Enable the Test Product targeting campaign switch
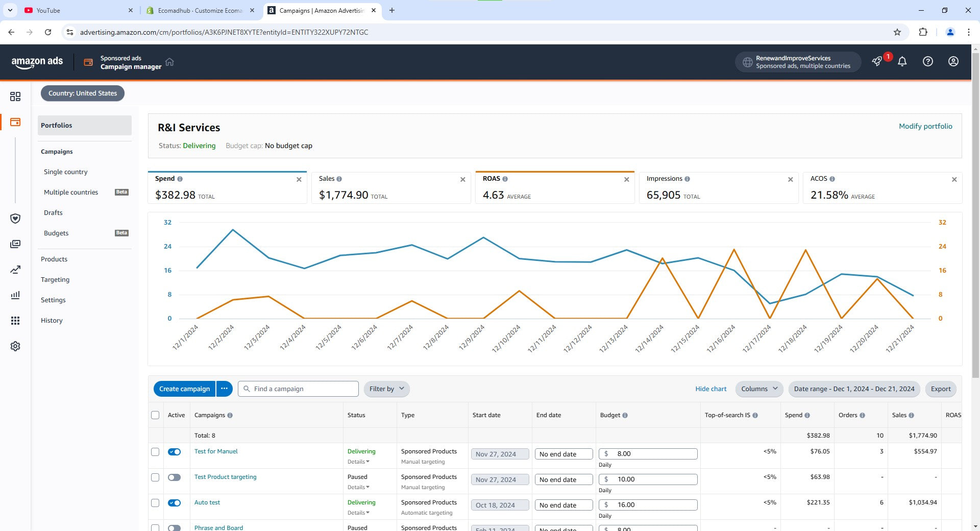Viewport: 980px width, 531px height. click(174, 477)
